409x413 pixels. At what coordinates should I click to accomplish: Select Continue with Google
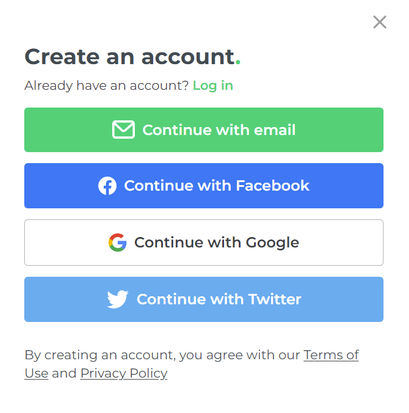(204, 242)
